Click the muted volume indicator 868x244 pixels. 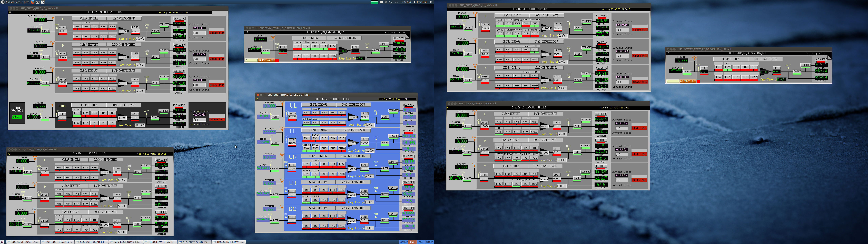click(x=396, y=2)
